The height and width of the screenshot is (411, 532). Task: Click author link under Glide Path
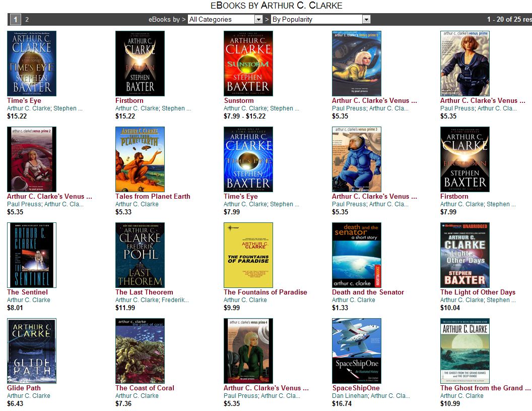[29, 396]
